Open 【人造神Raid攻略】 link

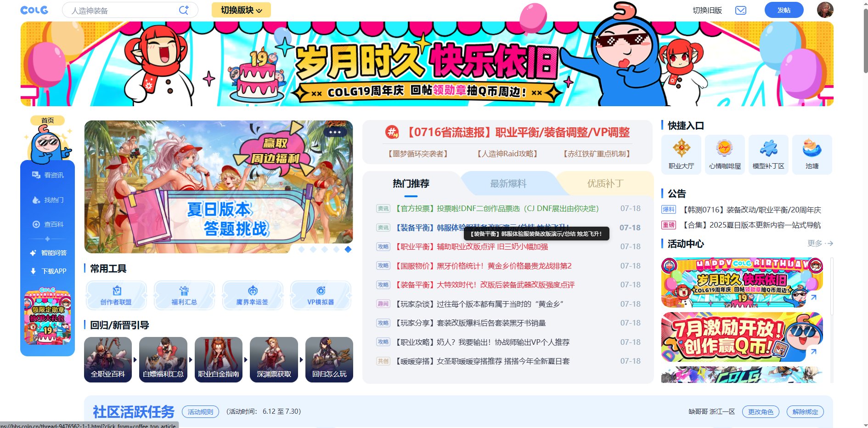point(507,154)
